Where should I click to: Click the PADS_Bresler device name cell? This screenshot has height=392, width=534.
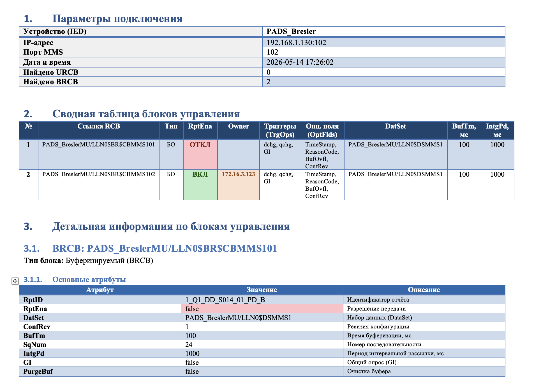coord(383,31)
